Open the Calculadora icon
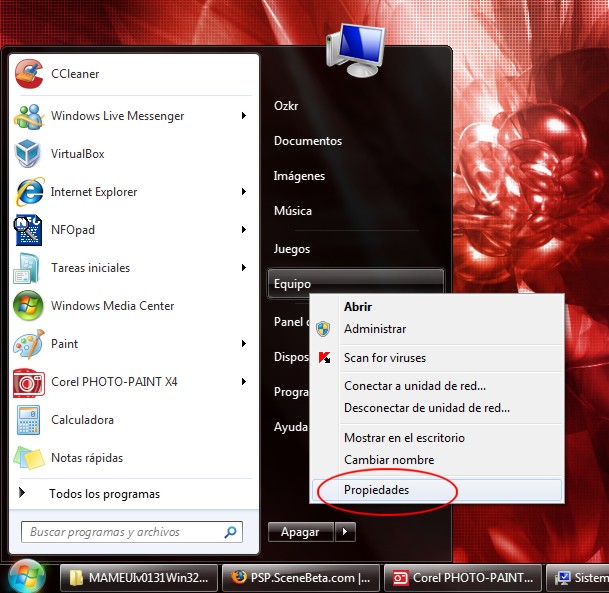Viewport: 609px width, 593px height. point(28,420)
